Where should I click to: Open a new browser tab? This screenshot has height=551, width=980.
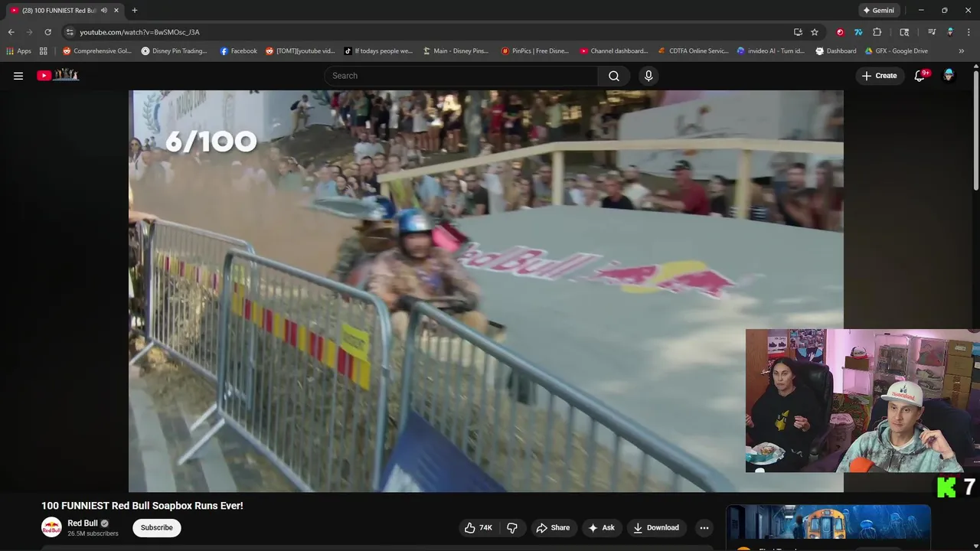(135, 11)
